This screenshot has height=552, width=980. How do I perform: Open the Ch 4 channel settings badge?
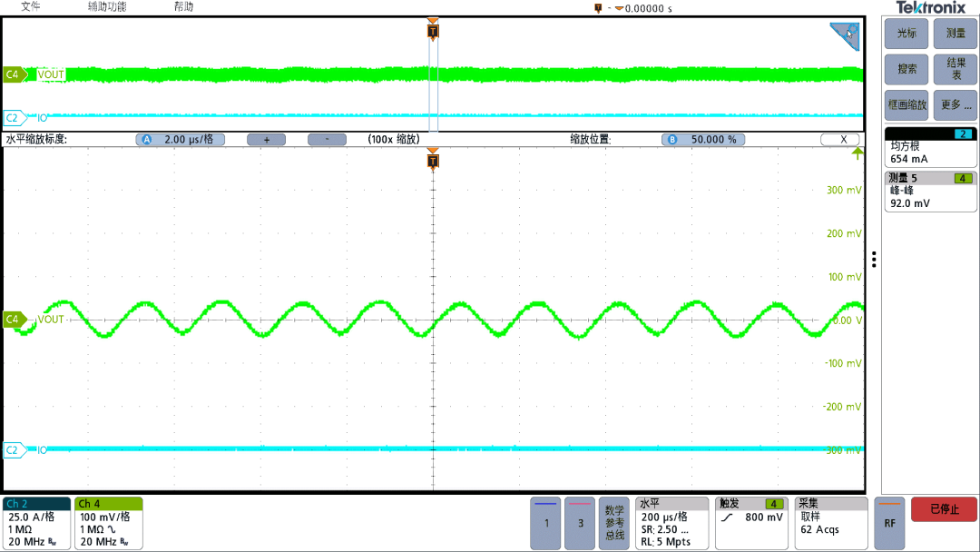point(109,523)
